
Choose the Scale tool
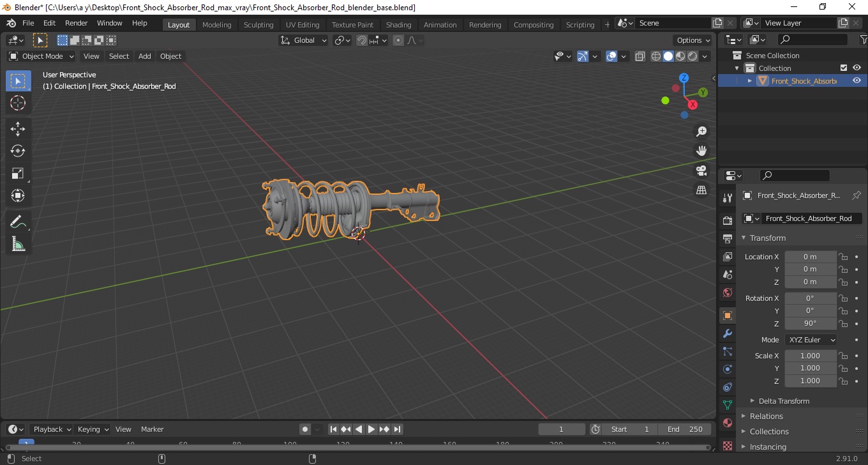(18, 173)
